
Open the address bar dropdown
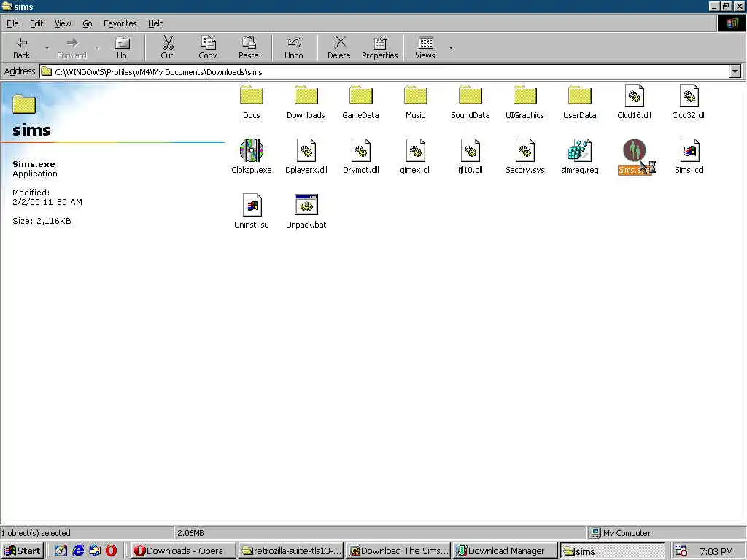735,72
